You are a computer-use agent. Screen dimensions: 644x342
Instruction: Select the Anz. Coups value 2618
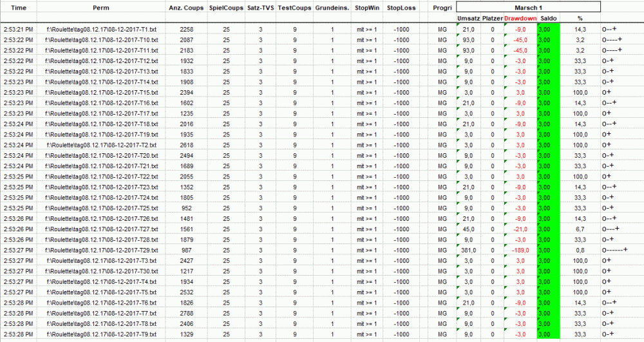[x=187, y=145]
